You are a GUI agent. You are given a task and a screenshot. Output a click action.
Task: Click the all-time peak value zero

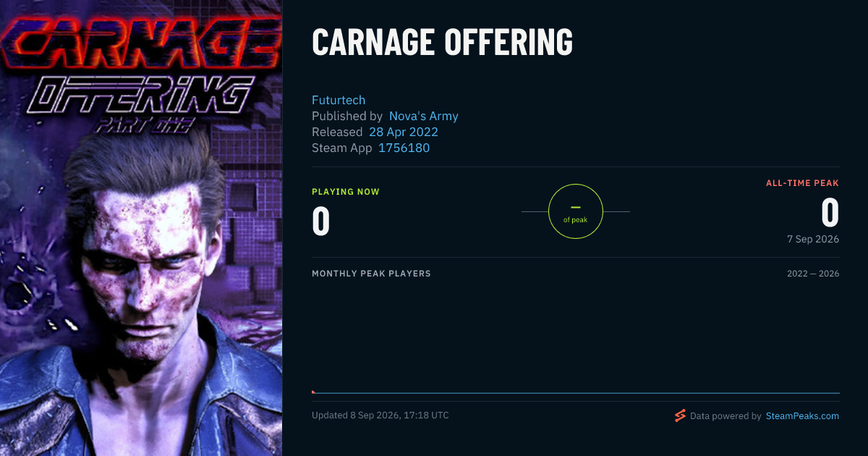tap(830, 213)
